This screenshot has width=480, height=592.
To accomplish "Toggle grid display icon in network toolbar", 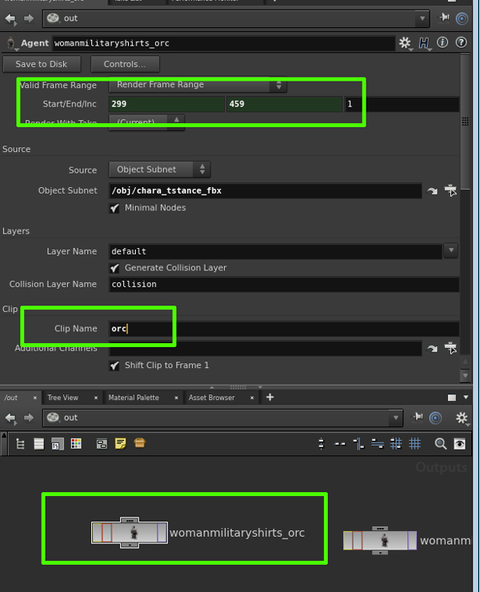I will coord(415,443).
